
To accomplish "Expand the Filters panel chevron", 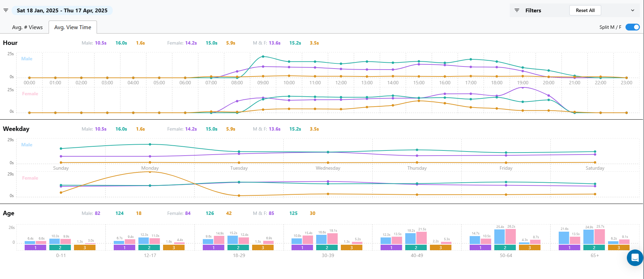I will tap(632, 10).
